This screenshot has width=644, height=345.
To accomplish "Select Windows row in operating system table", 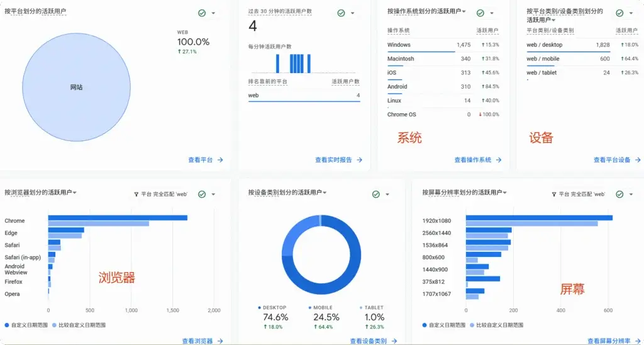I will tap(443, 45).
